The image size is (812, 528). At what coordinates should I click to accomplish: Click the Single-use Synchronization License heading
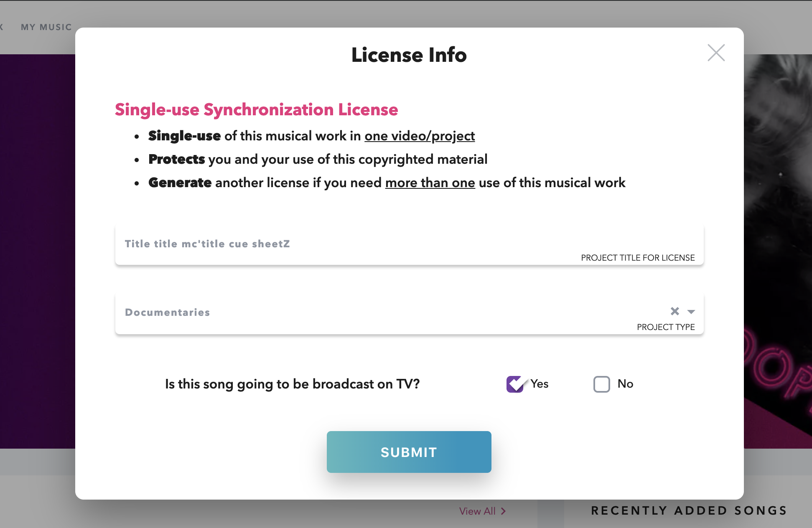tap(256, 110)
